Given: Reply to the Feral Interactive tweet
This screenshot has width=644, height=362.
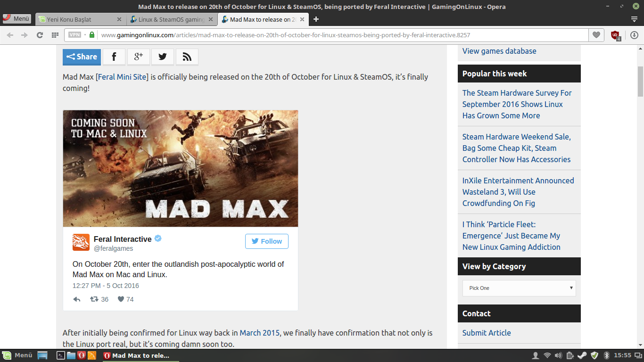Looking at the screenshot, I should click(77, 299).
